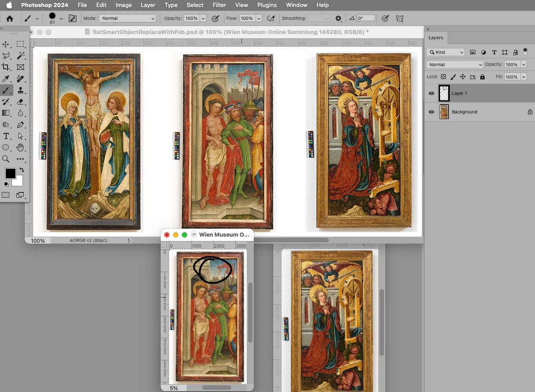The width and height of the screenshot is (535, 392).
Task: Open the layer Opacity dropdown arrow
Action: tap(524, 64)
